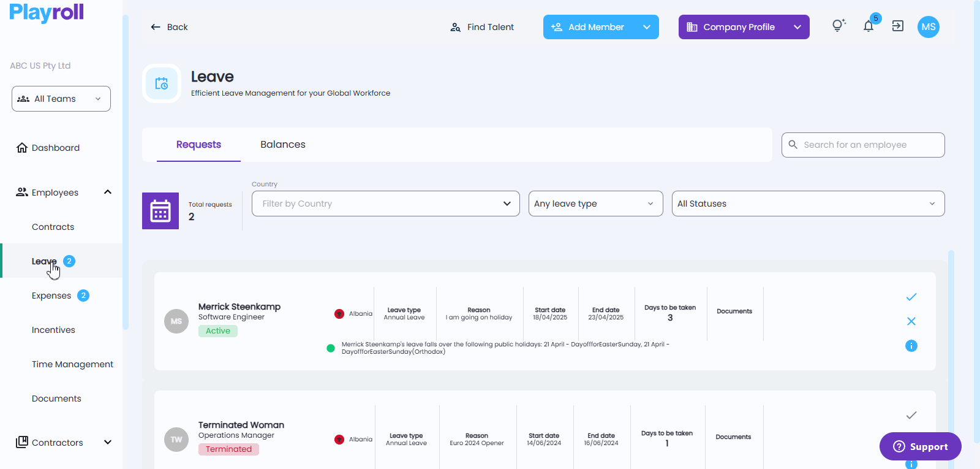Switch to the Balances tab
980x469 pixels.
coord(283,145)
